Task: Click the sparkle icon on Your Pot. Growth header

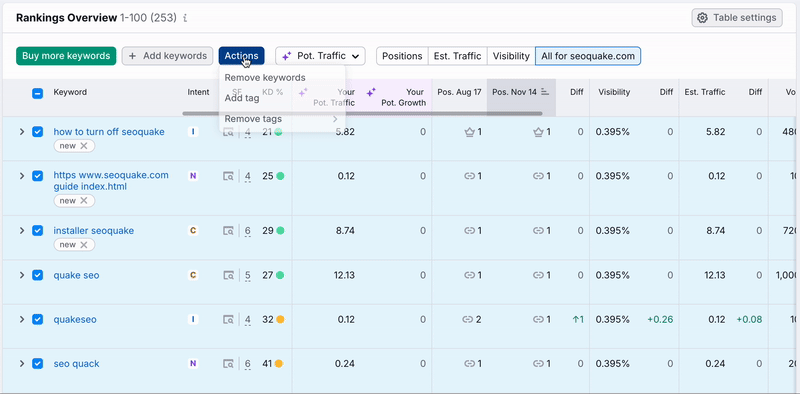Action: click(x=371, y=92)
